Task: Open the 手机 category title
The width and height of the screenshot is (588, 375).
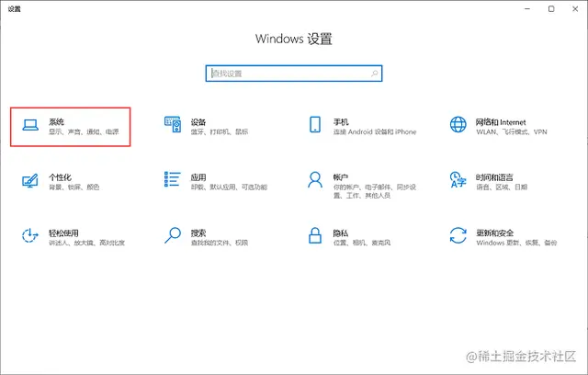Action: [341, 122]
